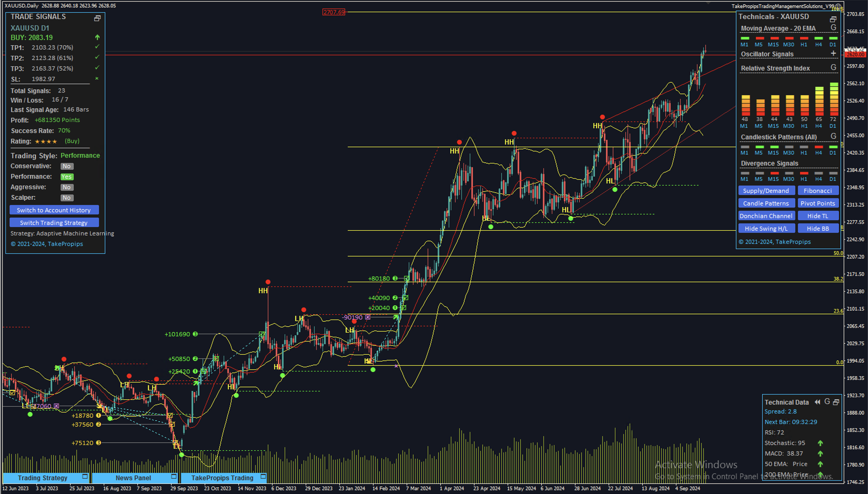Click the 50 EMA green up arrow

[x=820, y=464]
